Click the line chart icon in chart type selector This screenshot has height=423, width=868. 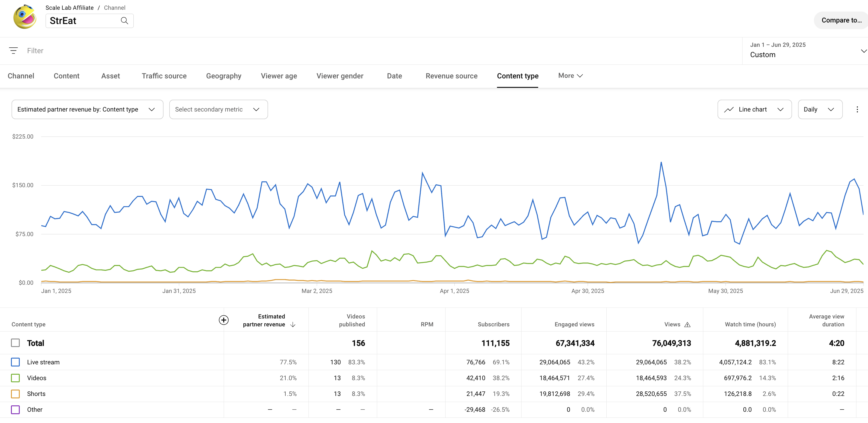(728, 109)
